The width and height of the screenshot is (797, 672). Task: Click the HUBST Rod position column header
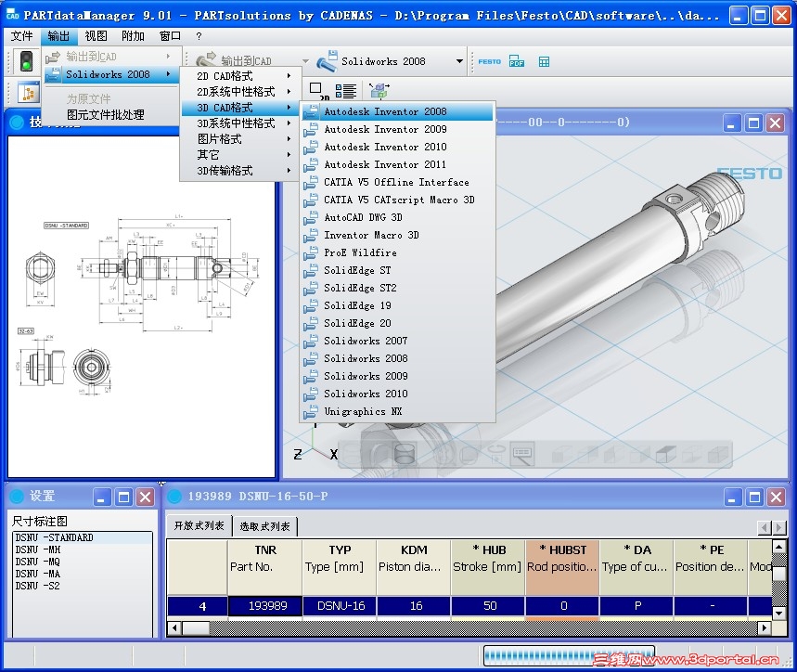562,567
